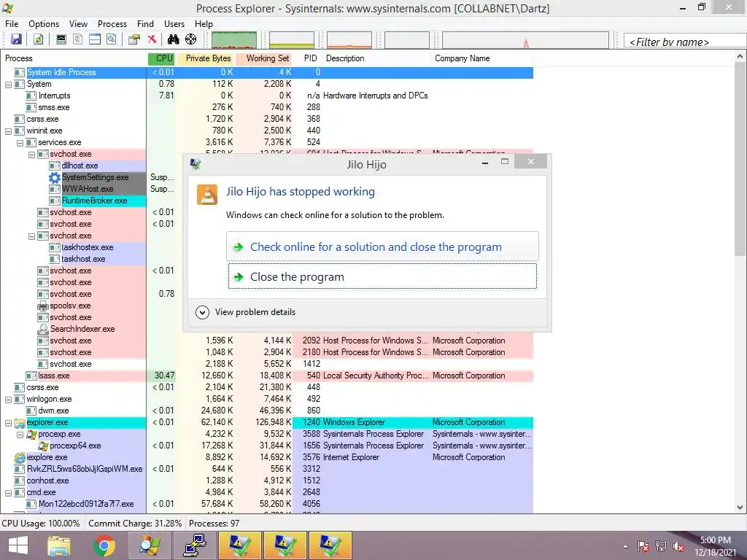Collapse the services.exe tree node
747x560 pixels.
pyautogui.click(x=20, y=143)
